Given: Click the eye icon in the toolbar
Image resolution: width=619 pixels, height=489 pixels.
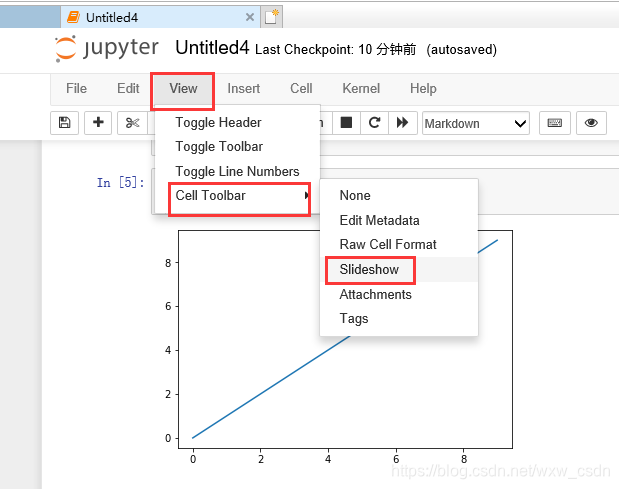Looking at the screenshot, I should tap(591, 123).
